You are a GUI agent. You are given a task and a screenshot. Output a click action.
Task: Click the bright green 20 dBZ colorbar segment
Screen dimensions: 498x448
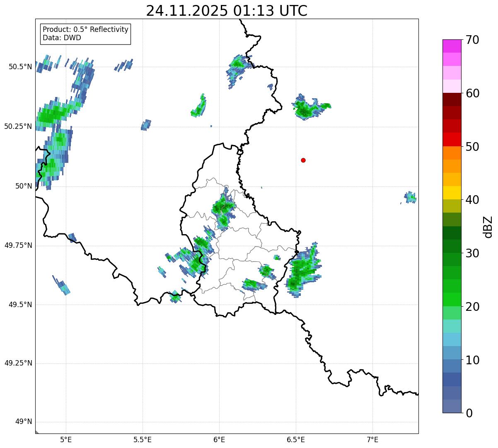pos(452,300)
